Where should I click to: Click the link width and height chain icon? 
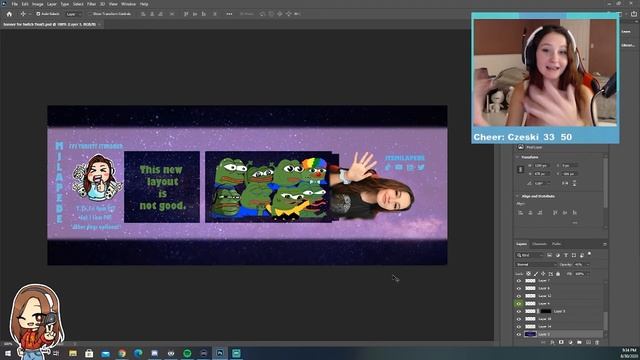point(520,169)
